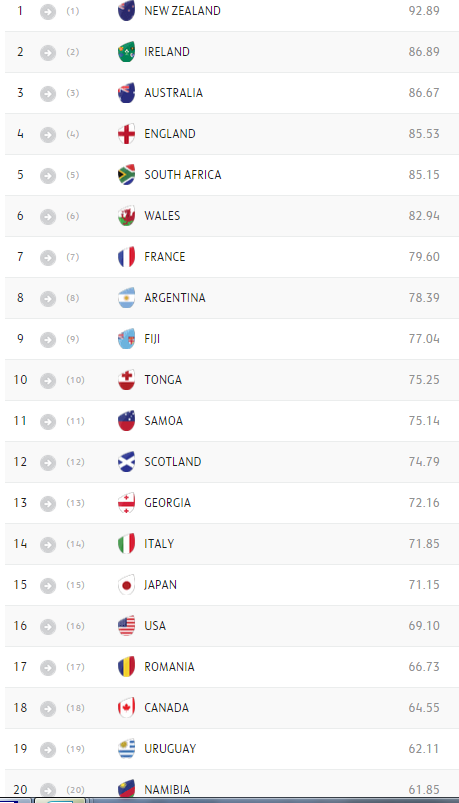Click the England St George's cross icon
The image size is (459, 803).
tap(127, 134)
